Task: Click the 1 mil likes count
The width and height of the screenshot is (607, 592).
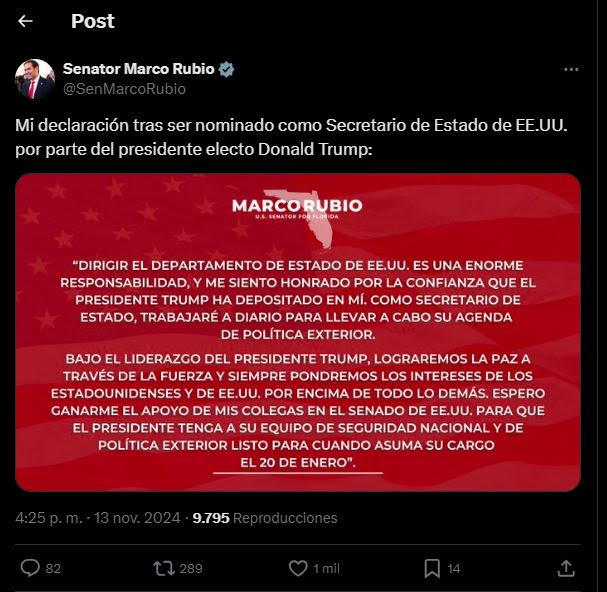Action: [326, 568]
